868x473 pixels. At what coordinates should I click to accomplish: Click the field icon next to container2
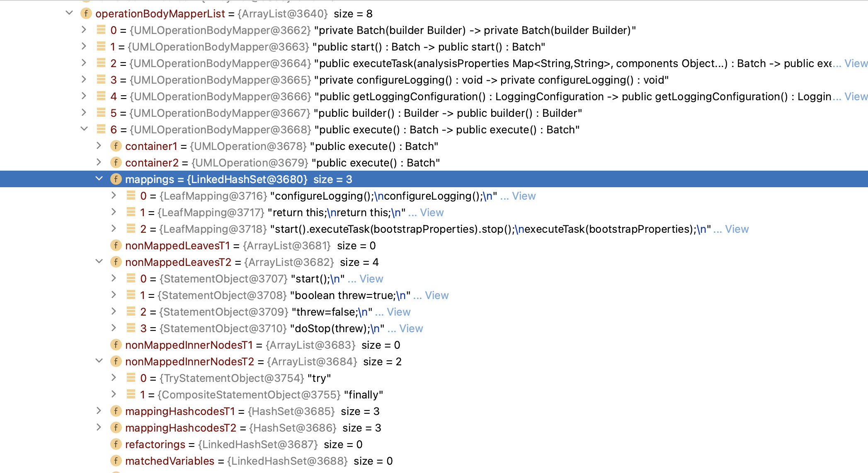[116, 162]
